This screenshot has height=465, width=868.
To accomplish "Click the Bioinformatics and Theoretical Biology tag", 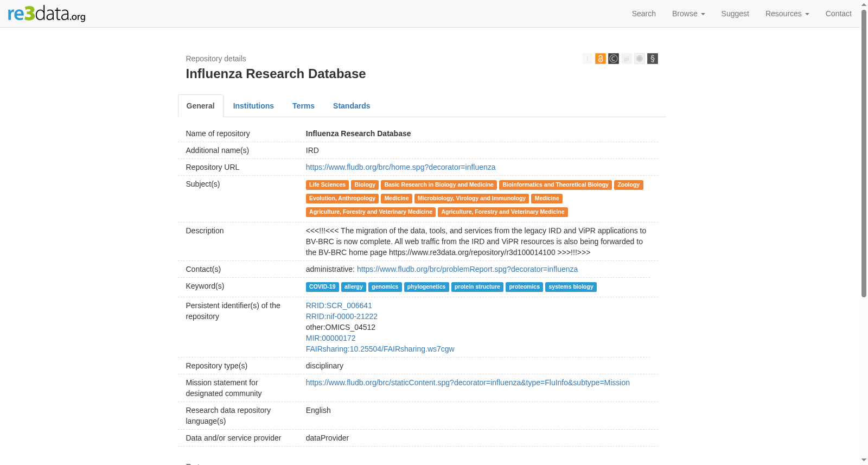I will coord(556,185).
